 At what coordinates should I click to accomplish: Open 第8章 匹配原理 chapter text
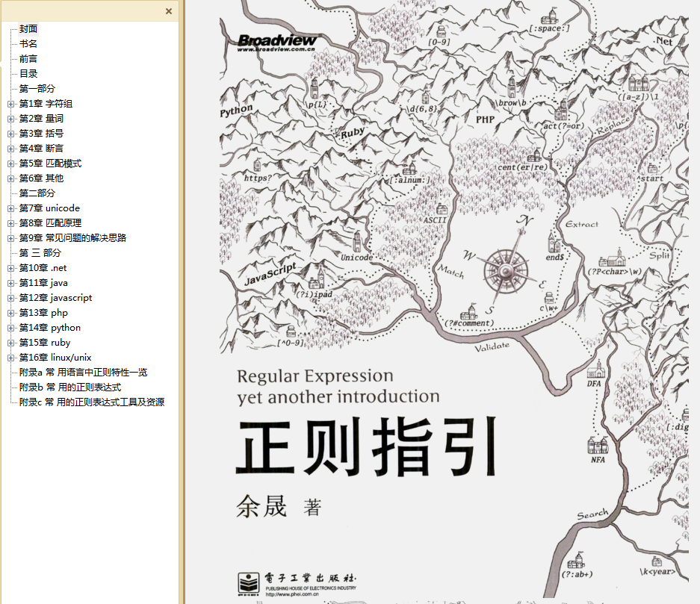(x=50, y=223)
